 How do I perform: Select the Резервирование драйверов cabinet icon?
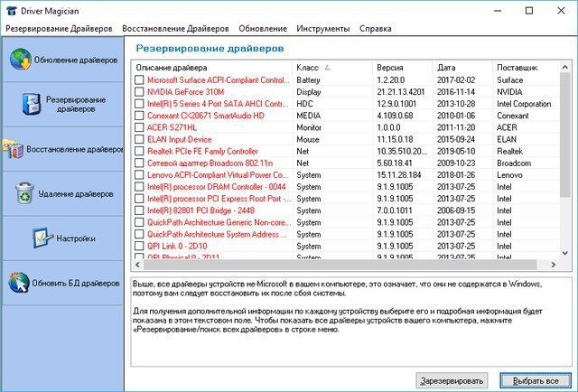[x=32, y=104]
